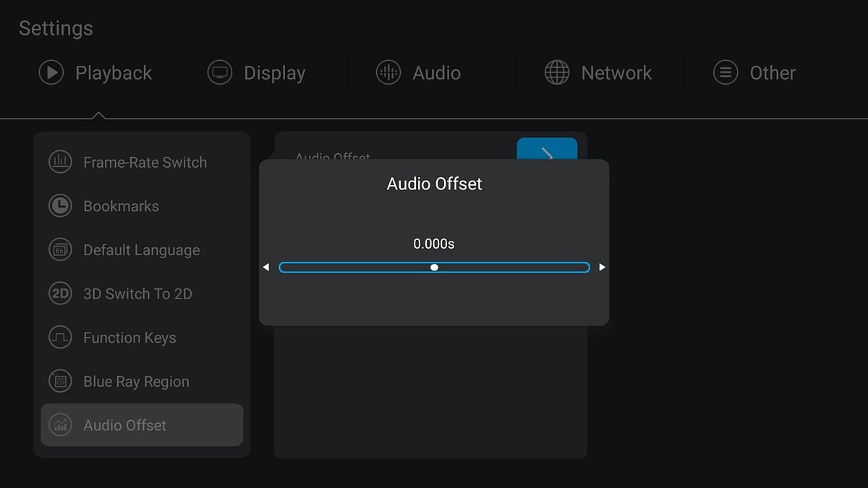This screenshot has height=488, width=868.
Task: Click the Playback play-circle icon
Action: pyautogui.click(x=51, y=73)
